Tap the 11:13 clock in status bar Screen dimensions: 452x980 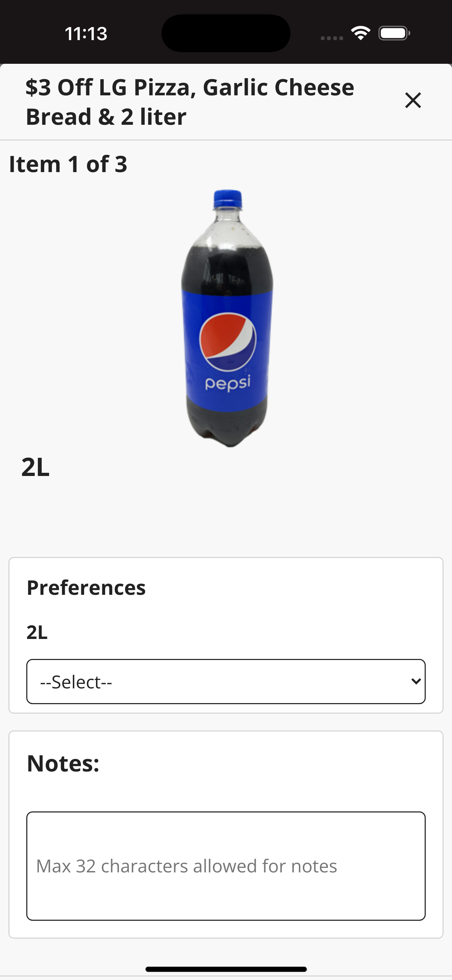coord(86,34)
